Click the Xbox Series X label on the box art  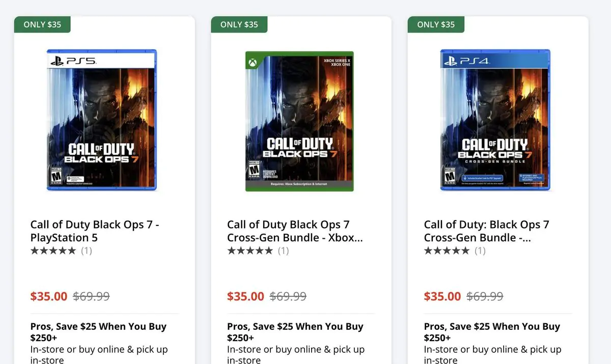337,60
